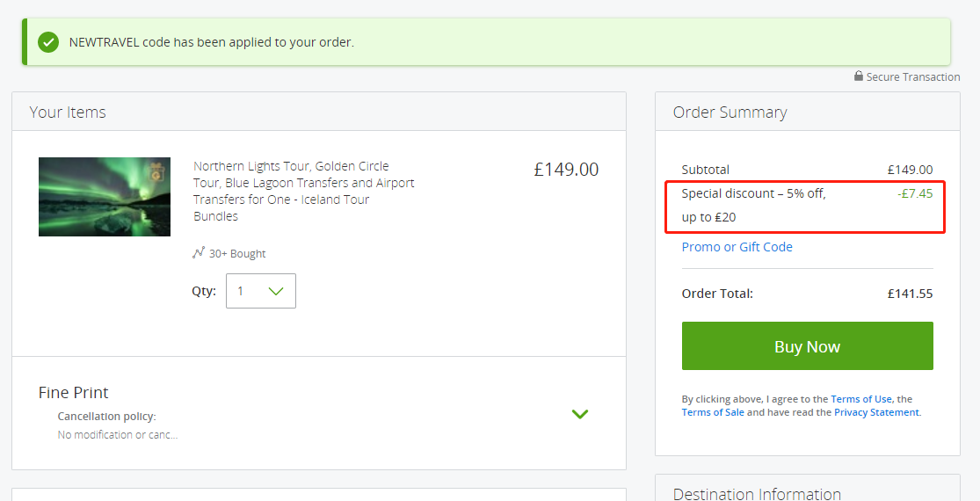The image size is (980, 501).
Task: Click the gift badge on tour image
Action: coord(156,171)
